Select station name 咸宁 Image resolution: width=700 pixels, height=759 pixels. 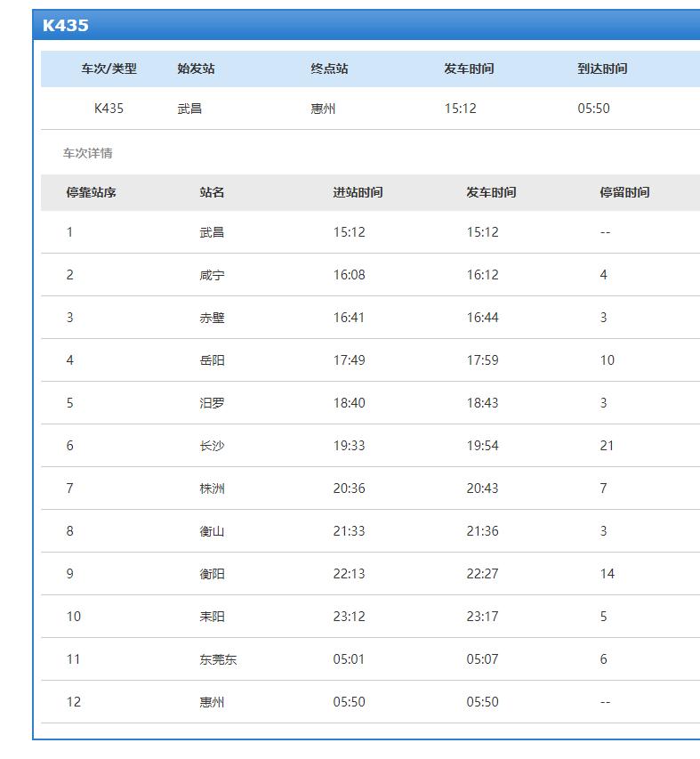point(212,275)
